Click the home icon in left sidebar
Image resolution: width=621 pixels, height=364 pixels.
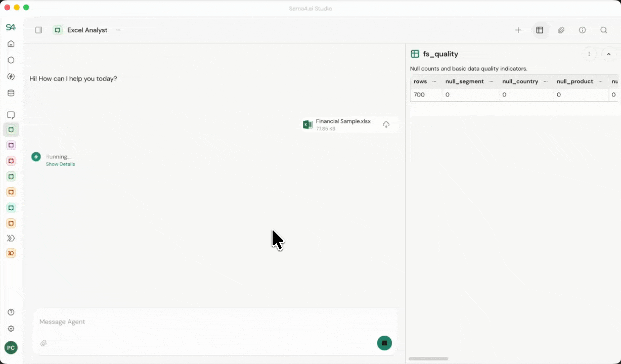coord(11,44)
